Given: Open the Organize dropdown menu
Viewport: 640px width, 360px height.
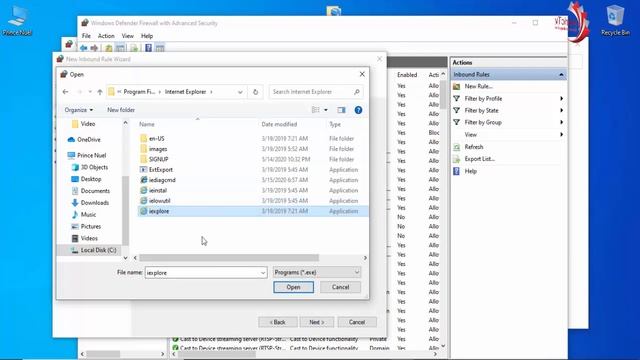Looking at the screenshot, I should [79, 110].
